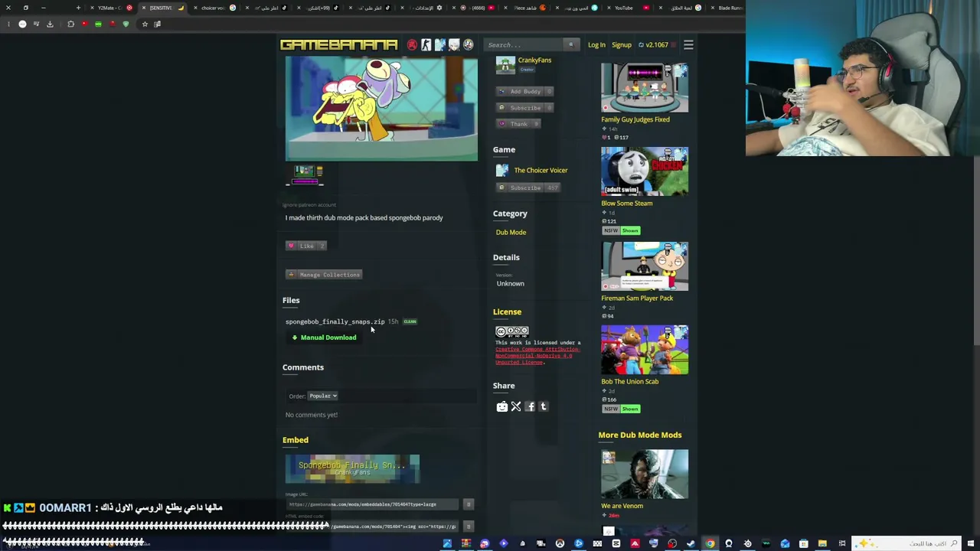The width and height of the screenshot is (980, 551).
Task: Open Blow Some Steam thumbnail image
Action: 645,171
